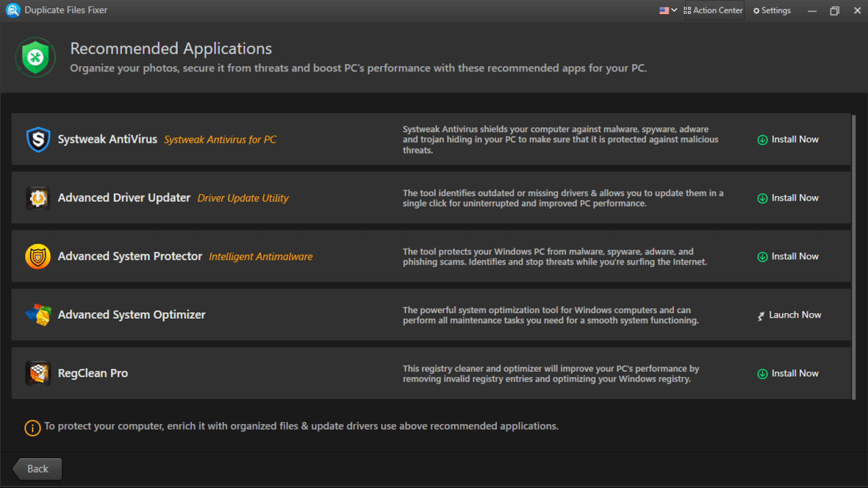Install Systweak AntiVirus now

coord(788,139)
